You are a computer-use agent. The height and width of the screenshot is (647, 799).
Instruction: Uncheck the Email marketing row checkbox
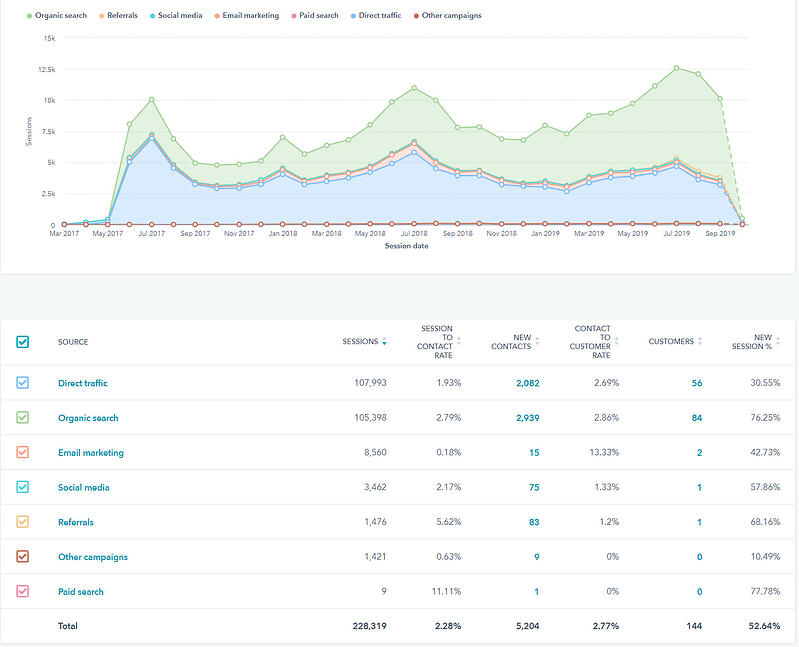tap(22, 452)
